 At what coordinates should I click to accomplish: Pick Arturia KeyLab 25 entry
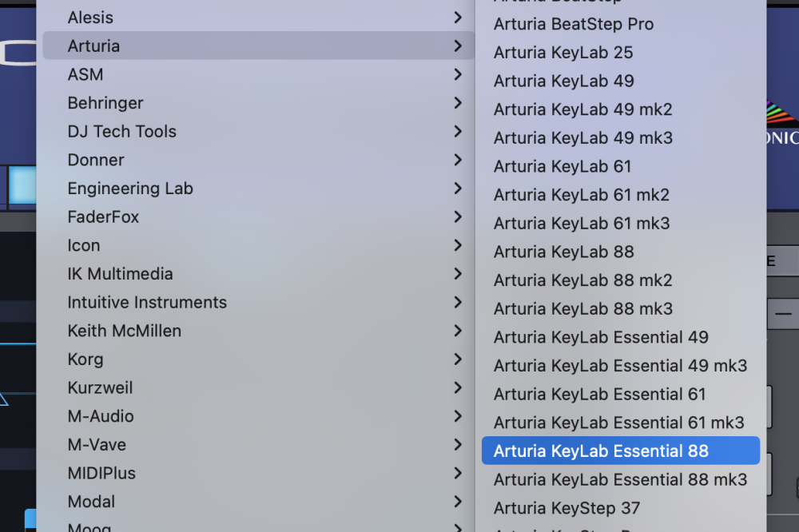click(x=563, y=53)
